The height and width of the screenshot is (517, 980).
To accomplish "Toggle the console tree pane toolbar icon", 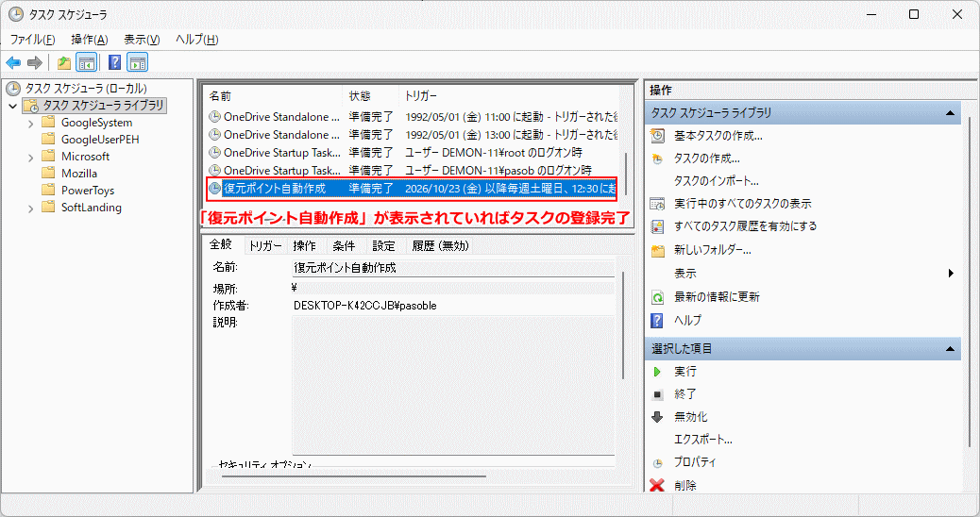I will click(x=86, y=62).
